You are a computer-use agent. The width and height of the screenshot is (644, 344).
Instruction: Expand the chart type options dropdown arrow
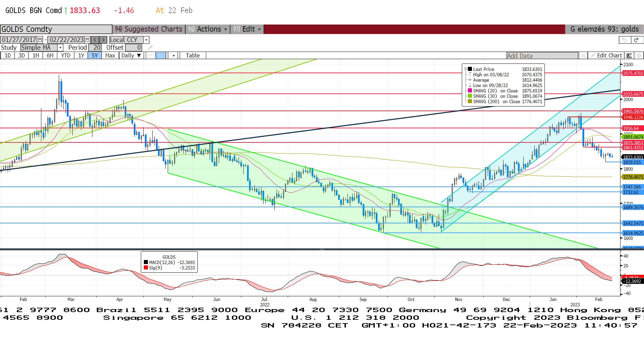point(173,55)
